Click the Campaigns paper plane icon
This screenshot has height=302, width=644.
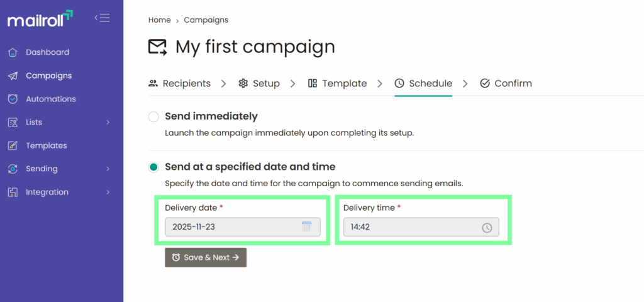pyautogui.click(x=13, y=75)
